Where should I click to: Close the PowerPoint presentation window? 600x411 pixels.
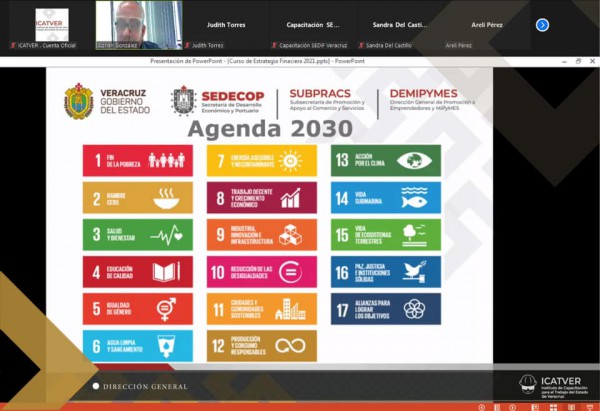(592, 61)
